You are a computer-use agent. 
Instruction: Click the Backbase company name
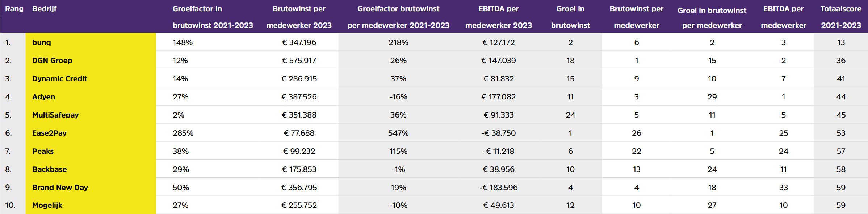[50, 169]
